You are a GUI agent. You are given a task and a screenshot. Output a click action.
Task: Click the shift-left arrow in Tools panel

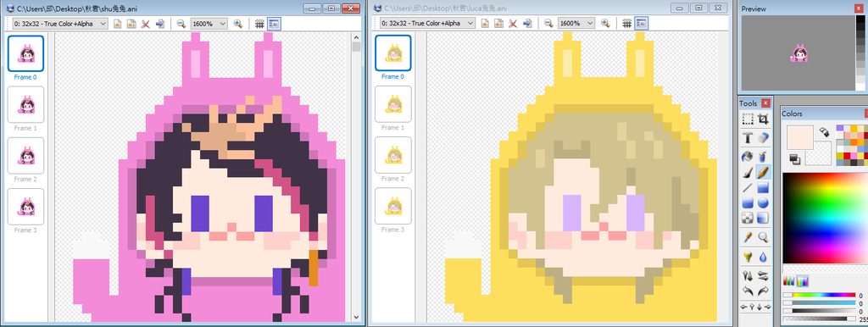pos(744,307)
